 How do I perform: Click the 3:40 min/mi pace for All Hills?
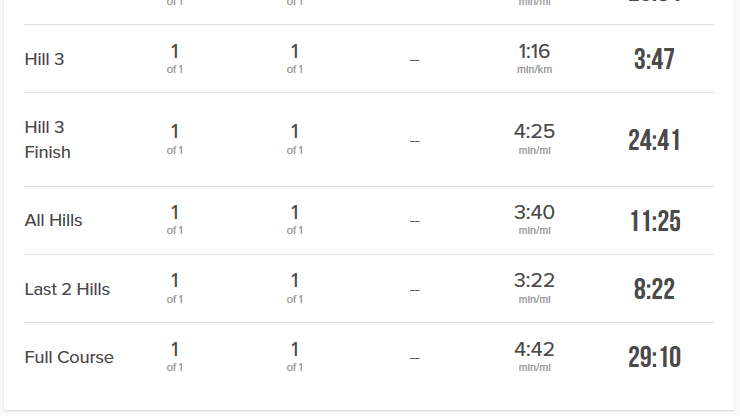click(534, 220)
